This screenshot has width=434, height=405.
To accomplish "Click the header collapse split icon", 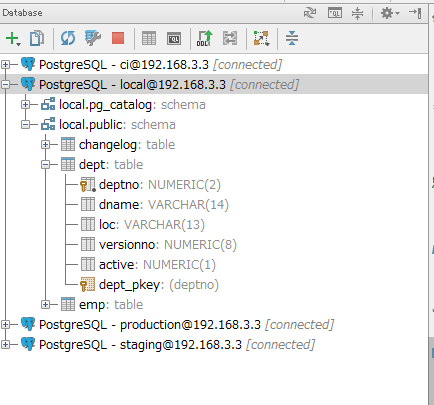I will click(x=357, y=13).
